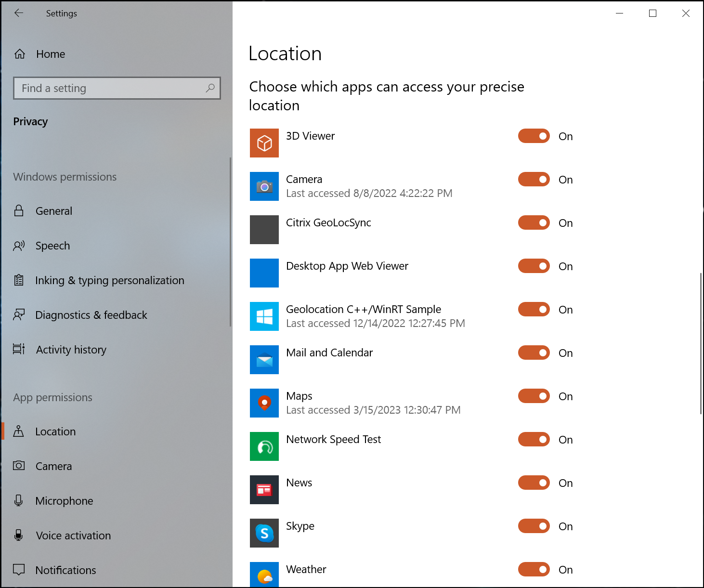Select the Voice activation icon in sidebar
The height and width of the screenshot is (588, 704).
click(18, 535)
